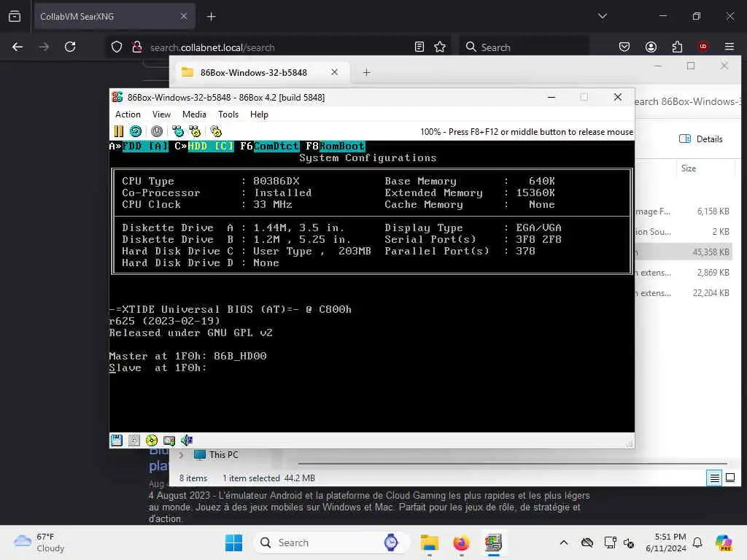Send Ctrl+Alt+Esc to emulated machine
This screenshot has width=747, height=560.
[195, 131]
